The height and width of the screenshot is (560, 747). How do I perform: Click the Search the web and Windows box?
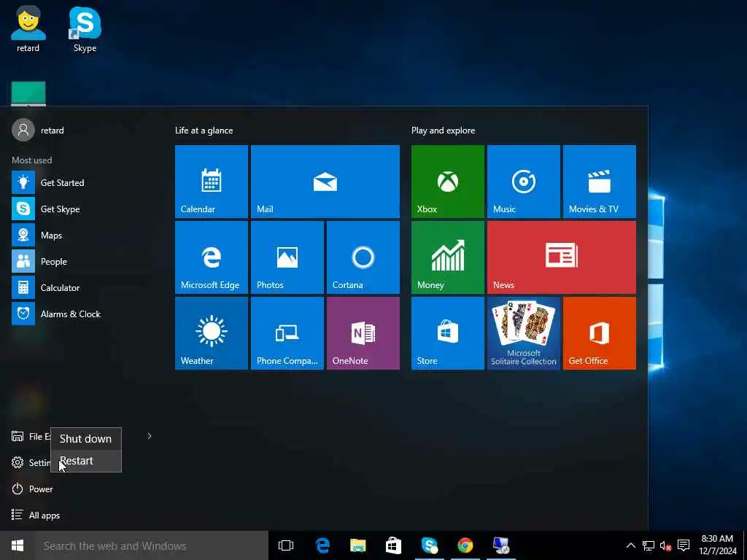[152, 545]
